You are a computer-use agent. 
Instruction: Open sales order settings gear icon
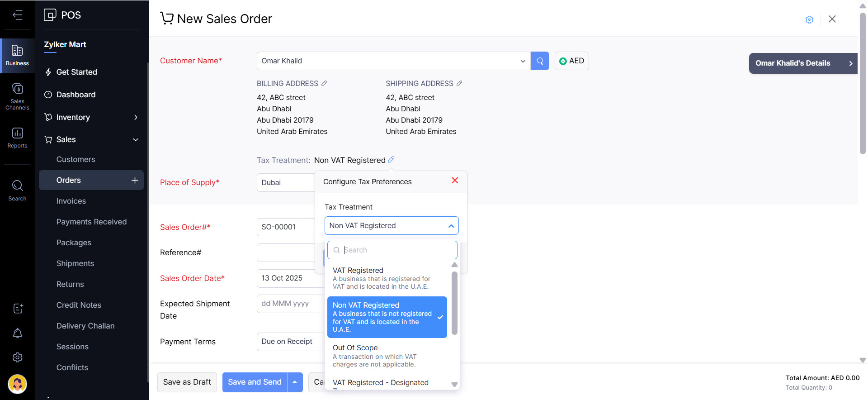(809, 19)
